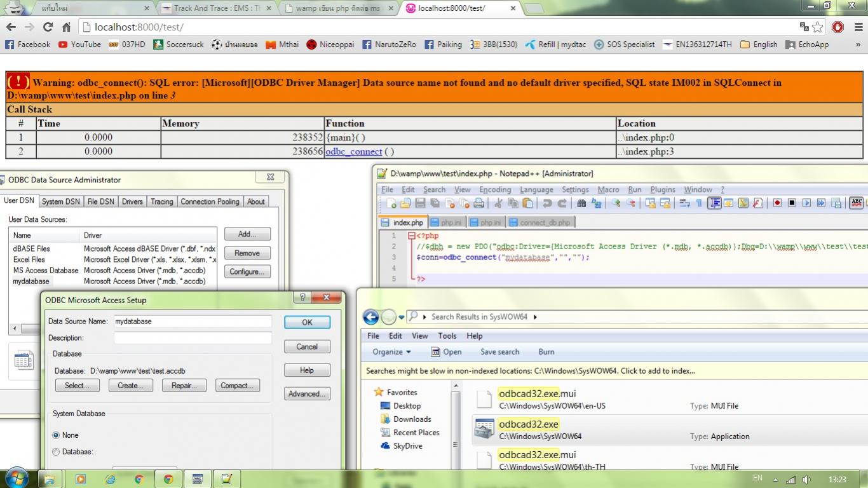This screenshot has width=868, height=488.
Task: Open Find via the binoculars icon
Action: [581, 203]
